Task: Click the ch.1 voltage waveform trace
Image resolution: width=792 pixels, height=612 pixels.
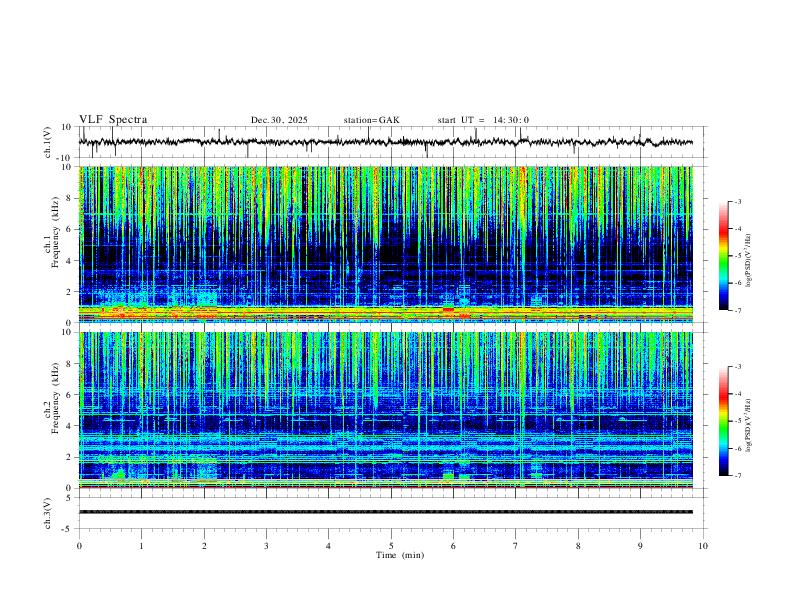Action: click(386, 142)
